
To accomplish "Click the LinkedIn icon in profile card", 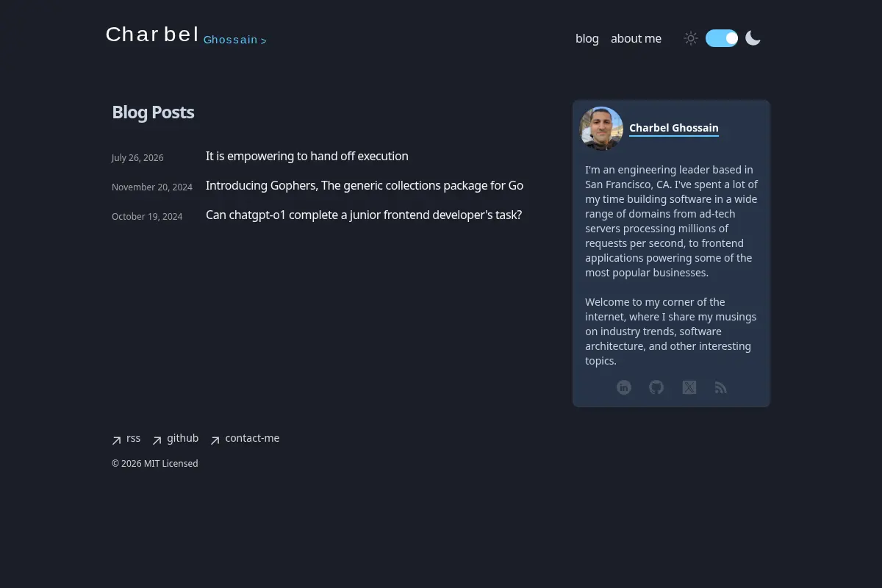I will (x=624, y=387).
